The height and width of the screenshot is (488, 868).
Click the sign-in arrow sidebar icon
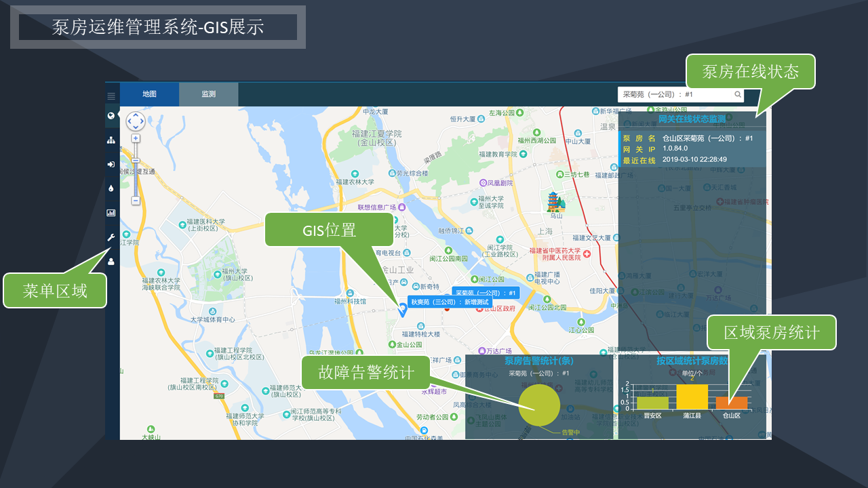(x=111, y=164)
